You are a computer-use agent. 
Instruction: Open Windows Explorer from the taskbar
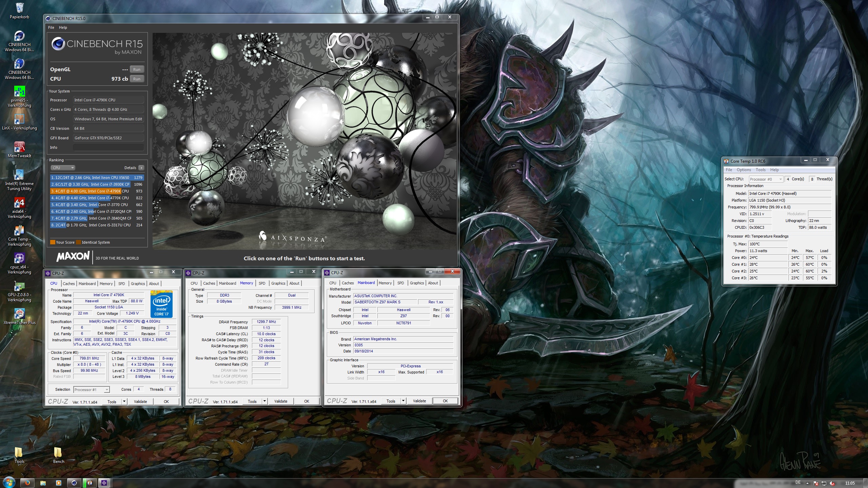pos(43,483)
